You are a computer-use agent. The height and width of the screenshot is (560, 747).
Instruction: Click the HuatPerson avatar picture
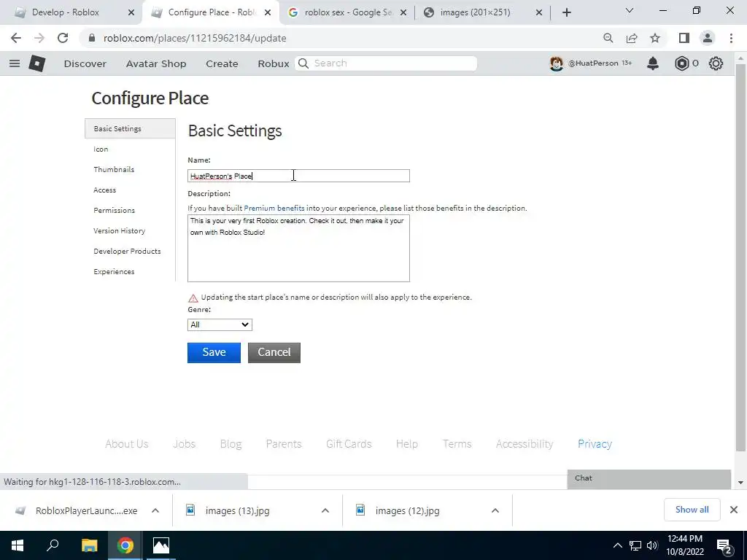coord(556,63)
